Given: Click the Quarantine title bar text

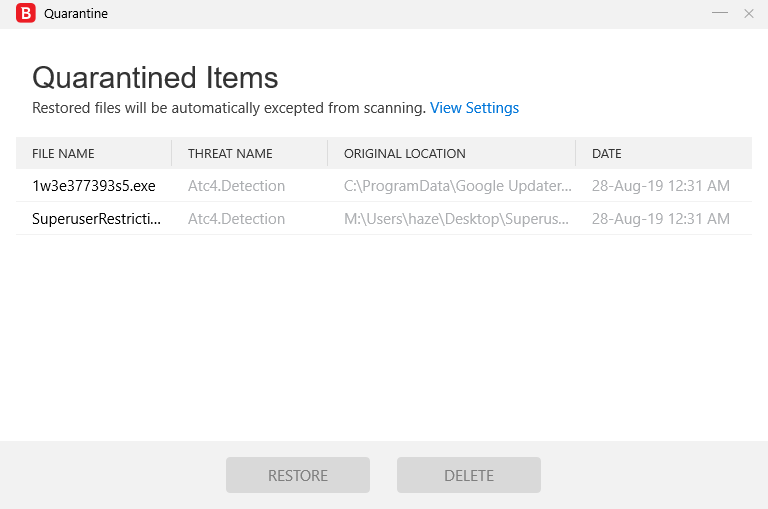Looking at the screenshot, I should pyautogui.click(x=76, y=14).
